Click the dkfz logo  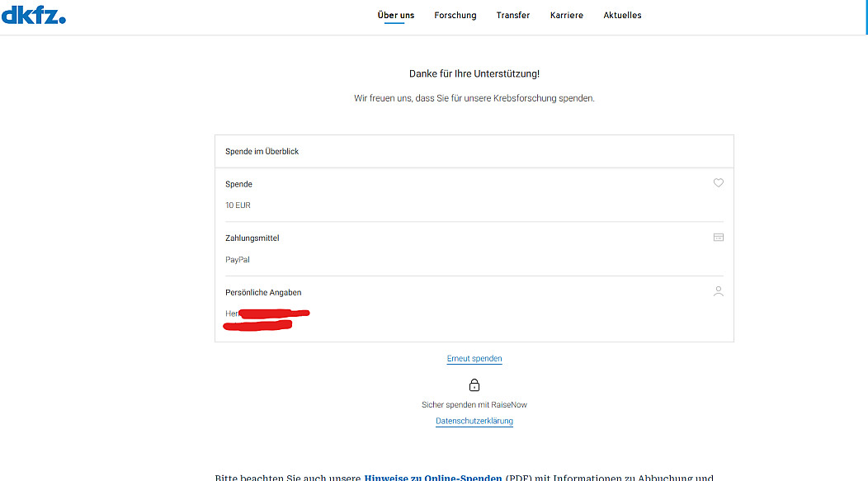point(33,14)
